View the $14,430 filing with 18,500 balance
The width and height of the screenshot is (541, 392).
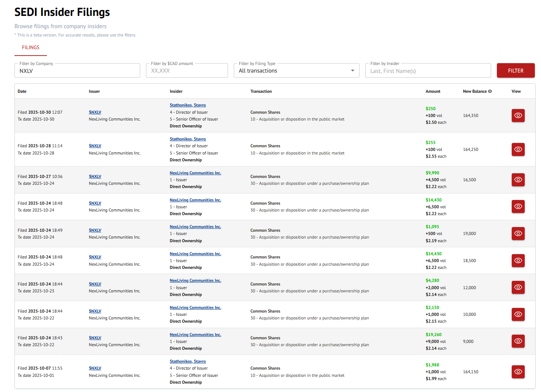tap(518, 261)
